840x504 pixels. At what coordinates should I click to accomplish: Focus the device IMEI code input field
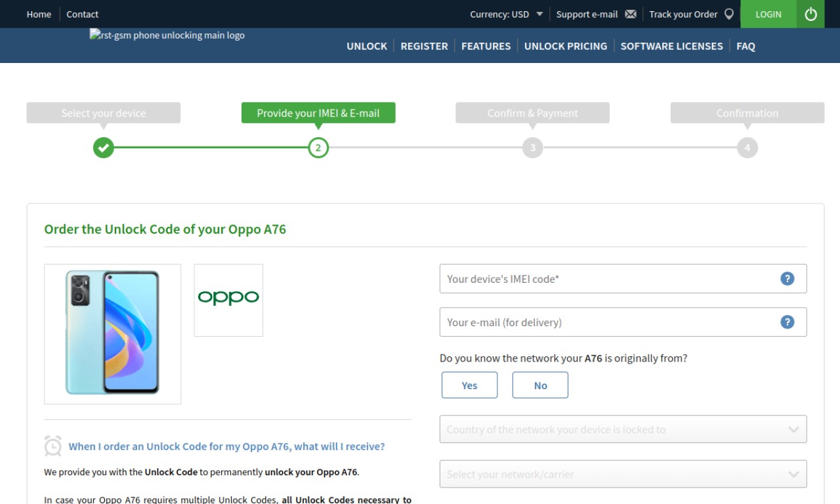pos(623,279)
